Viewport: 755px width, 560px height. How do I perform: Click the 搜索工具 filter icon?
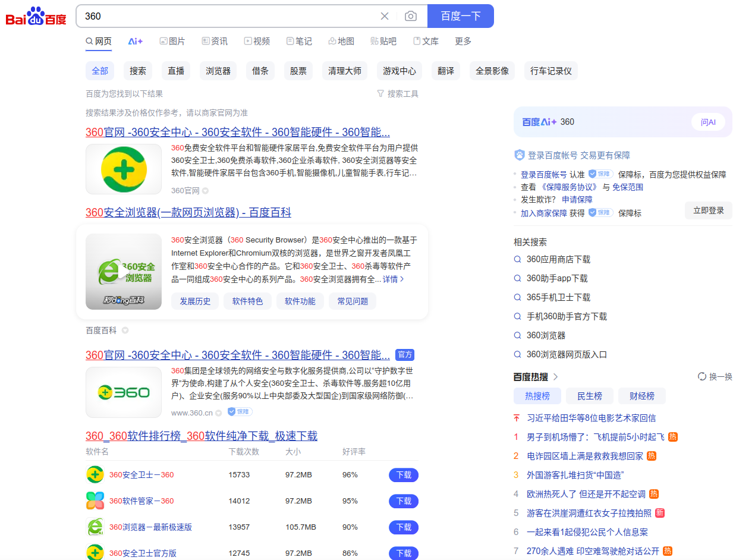(x=380, y=93)
